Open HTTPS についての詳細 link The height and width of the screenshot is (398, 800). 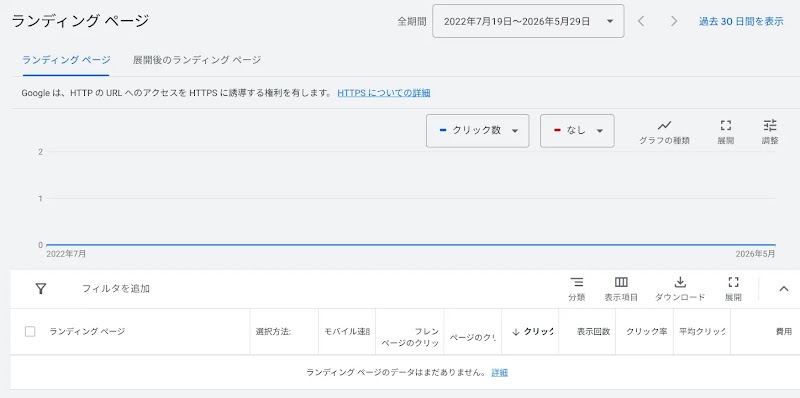tap(384, 93)
